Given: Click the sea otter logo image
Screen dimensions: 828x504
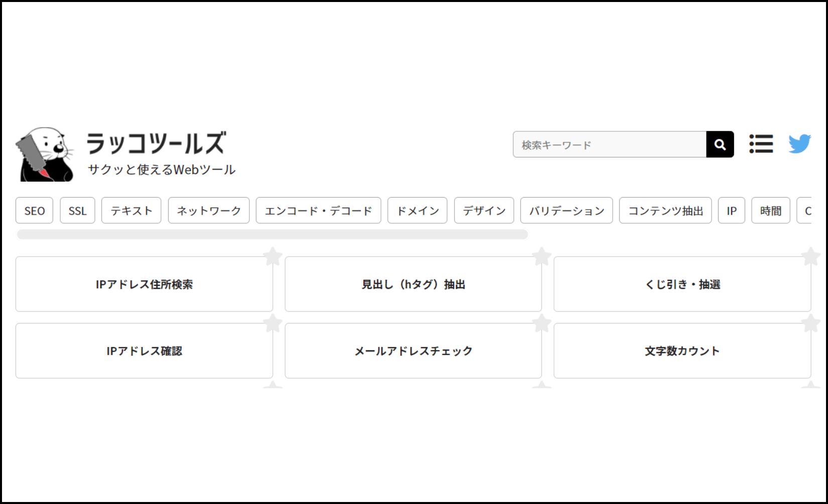Looking at the screenshot, I should tap(45, 154).
